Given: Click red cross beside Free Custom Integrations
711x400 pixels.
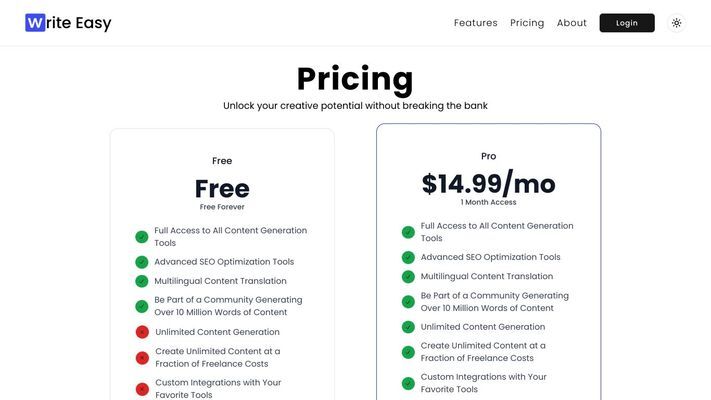Looking at the screenshot, I should (x=142, y=389).
